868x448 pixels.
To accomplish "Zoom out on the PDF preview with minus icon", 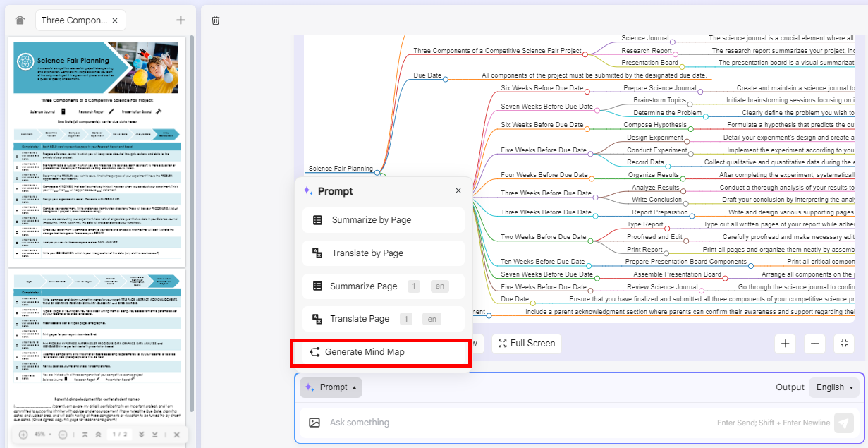I will coord(62,435).
